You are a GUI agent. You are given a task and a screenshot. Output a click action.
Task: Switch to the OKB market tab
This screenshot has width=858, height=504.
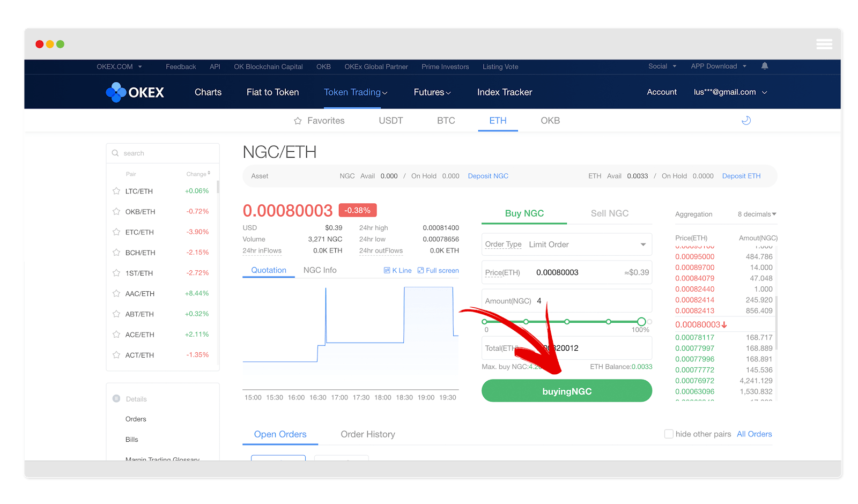click(550, 121)
